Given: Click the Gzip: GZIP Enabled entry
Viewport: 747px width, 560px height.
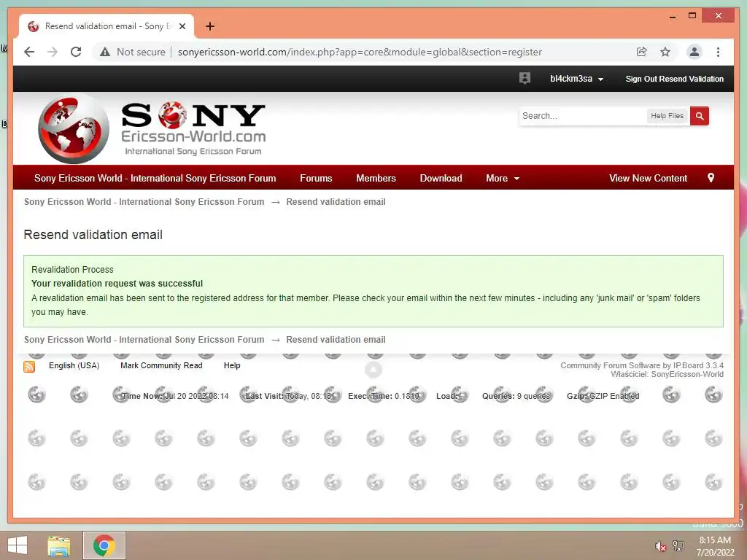Looking at the screenshot, I should point(603,396).
